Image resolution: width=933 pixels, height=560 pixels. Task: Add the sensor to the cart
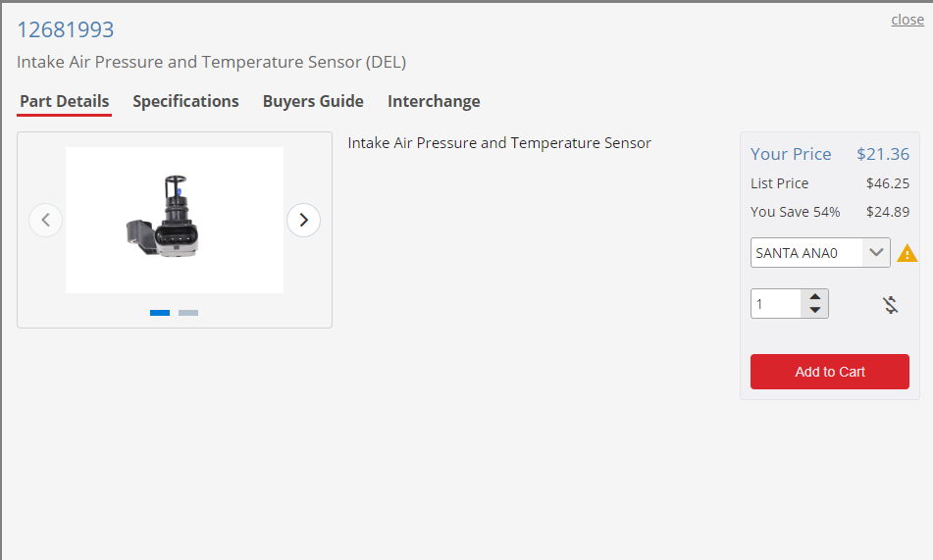pos(829,372)
